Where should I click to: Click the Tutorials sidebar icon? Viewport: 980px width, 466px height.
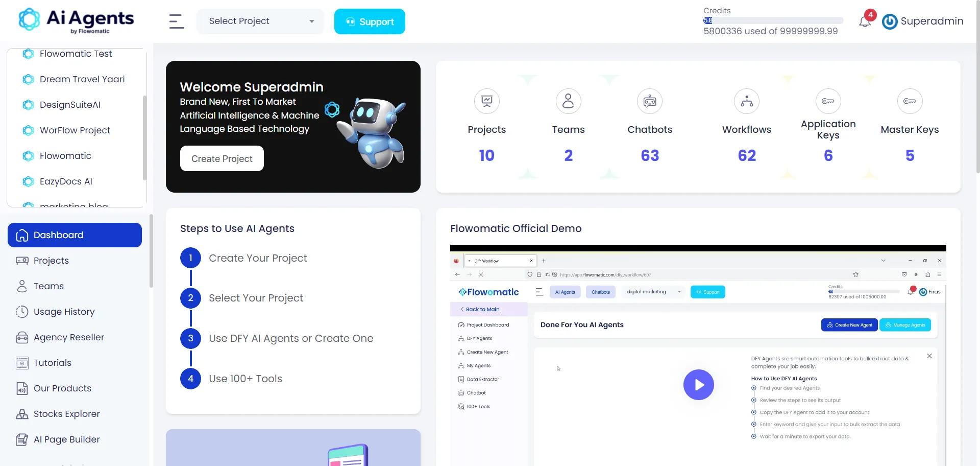[22, 363]
